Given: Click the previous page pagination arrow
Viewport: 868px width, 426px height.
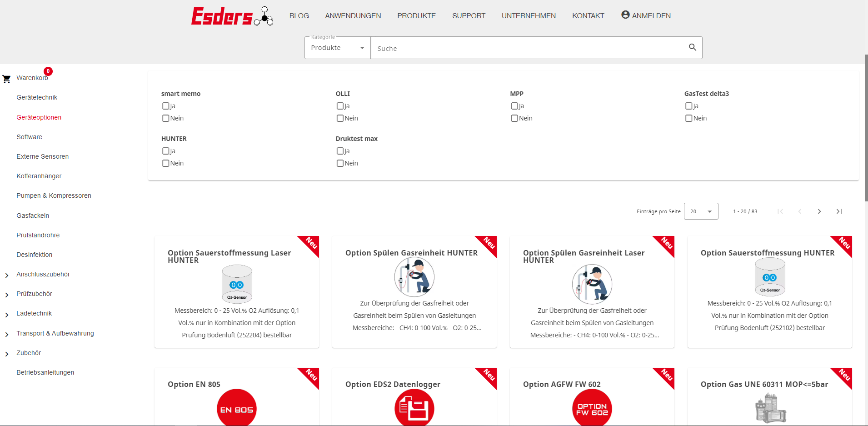Looking at the screenshot, I should pyautogui.click(x=800, y=211).
